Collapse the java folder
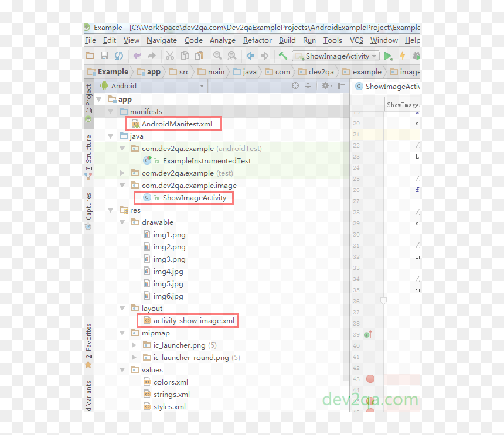 tap(111, 136)
